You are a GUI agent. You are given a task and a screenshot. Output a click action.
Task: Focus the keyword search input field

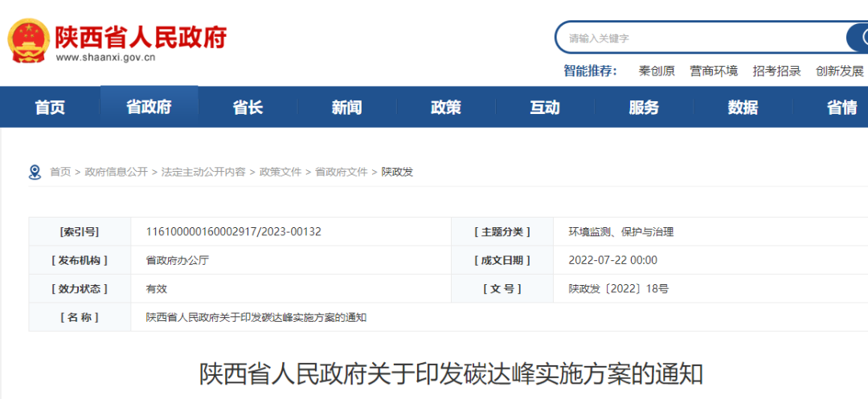[701, 38]
